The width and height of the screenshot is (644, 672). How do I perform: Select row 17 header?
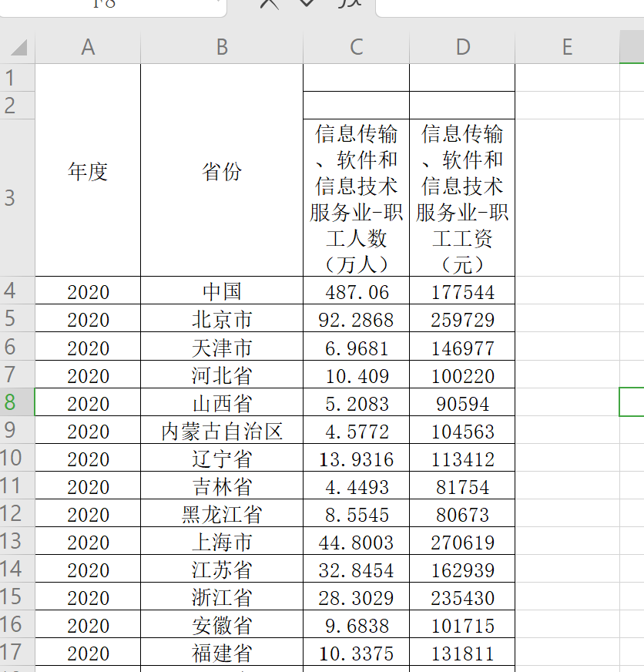tap(17, 652)
